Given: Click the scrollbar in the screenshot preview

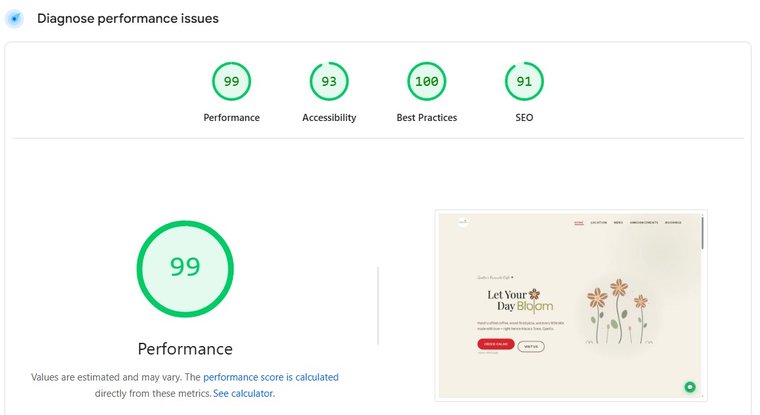Looking at the screenshot, I should pos(702,233).
